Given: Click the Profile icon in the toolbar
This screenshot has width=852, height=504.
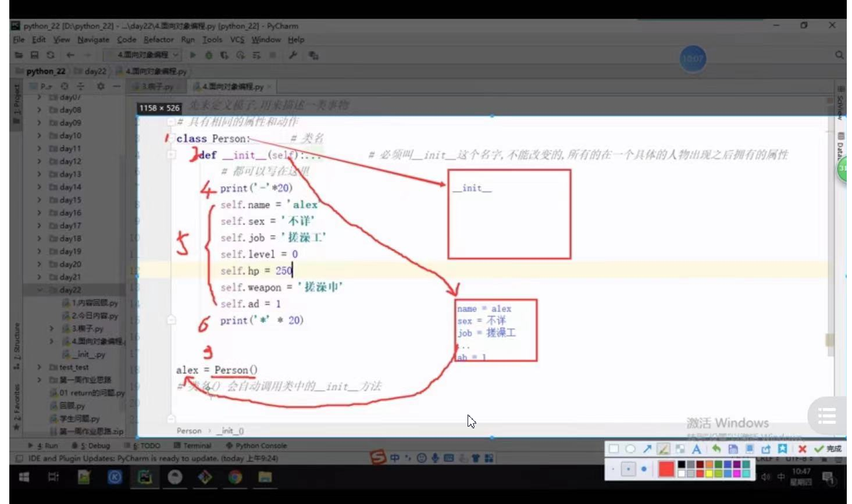Looking at the screenshot, I should click(241, 55).
